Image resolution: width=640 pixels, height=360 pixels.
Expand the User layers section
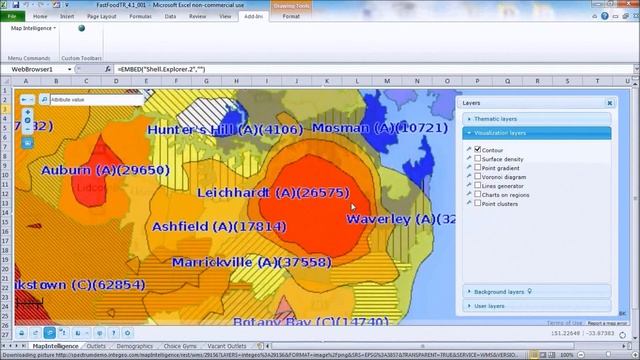point(537,306)
